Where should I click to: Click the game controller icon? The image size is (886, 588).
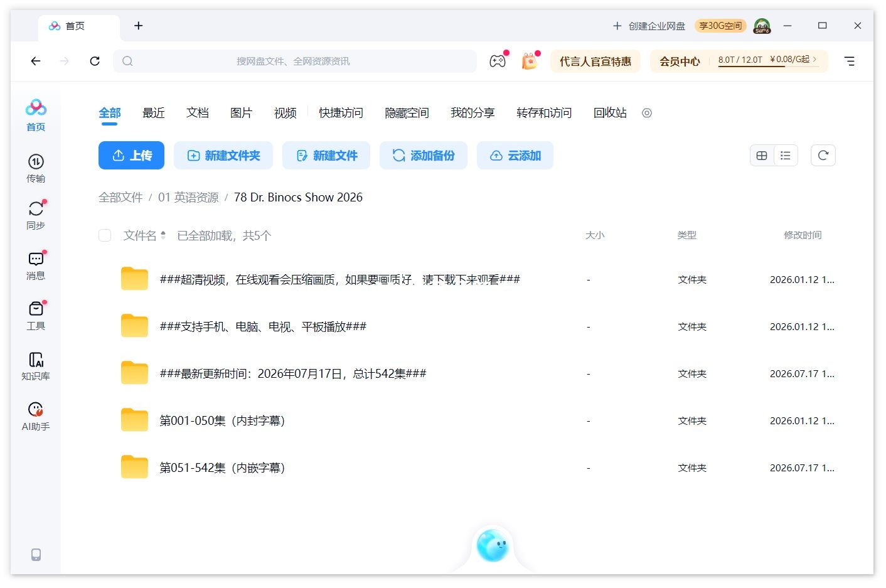pyautogui.click(x=498, y=61)
